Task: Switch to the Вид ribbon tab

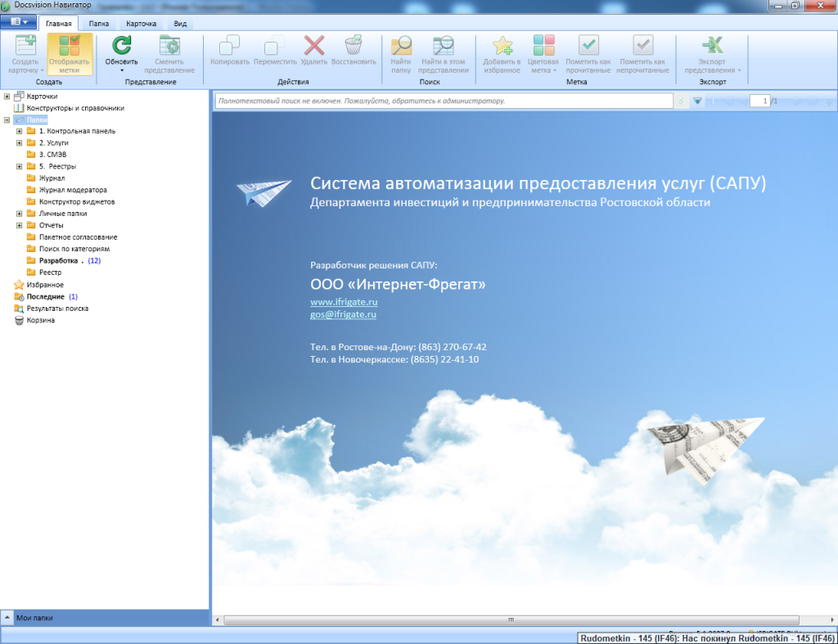Action: coord(180,24)
